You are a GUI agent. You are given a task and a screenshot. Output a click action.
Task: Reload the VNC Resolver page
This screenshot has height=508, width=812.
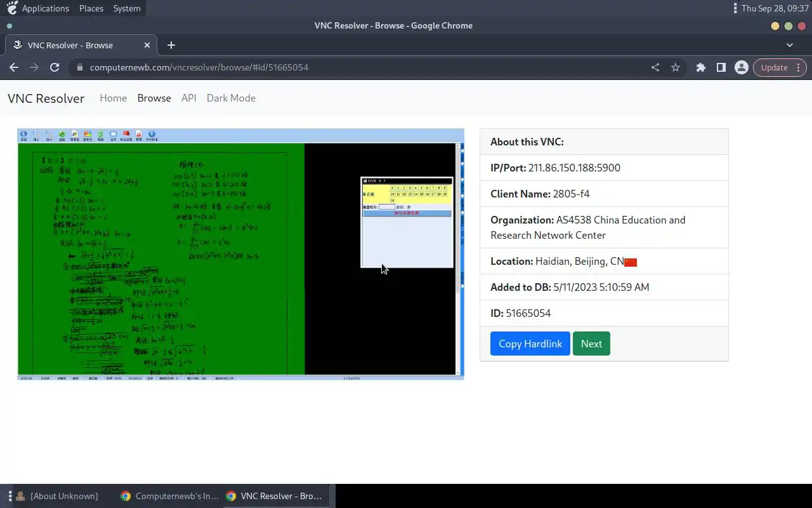click(55, 67)
